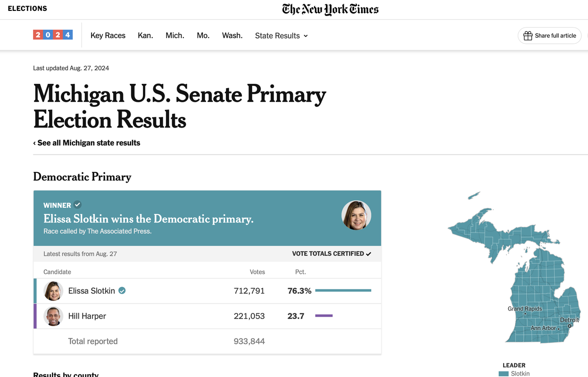Click the verified checkmark next to WINNER
The height and width of the screenshot is (377, 588).
77,205
